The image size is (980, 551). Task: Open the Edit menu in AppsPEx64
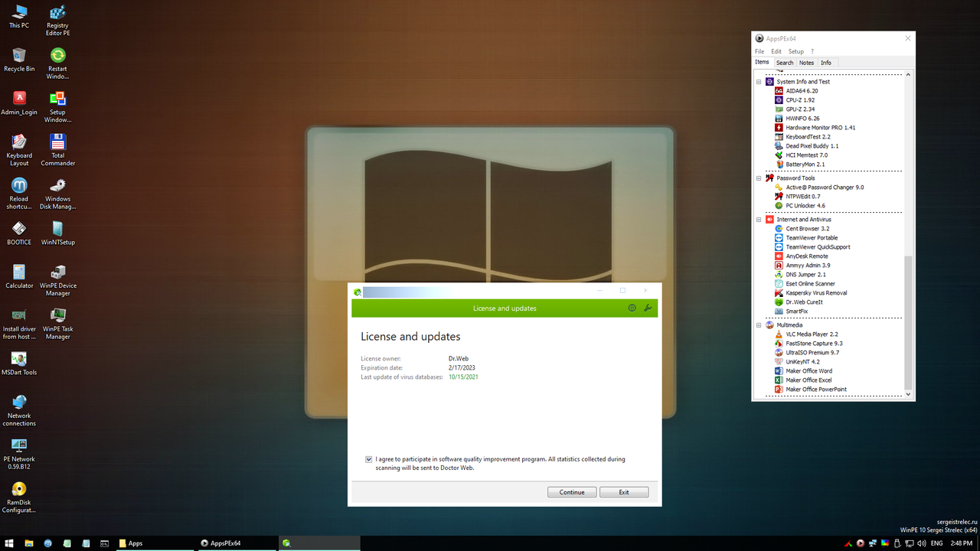pyautogui.click(x=776, y=51)
